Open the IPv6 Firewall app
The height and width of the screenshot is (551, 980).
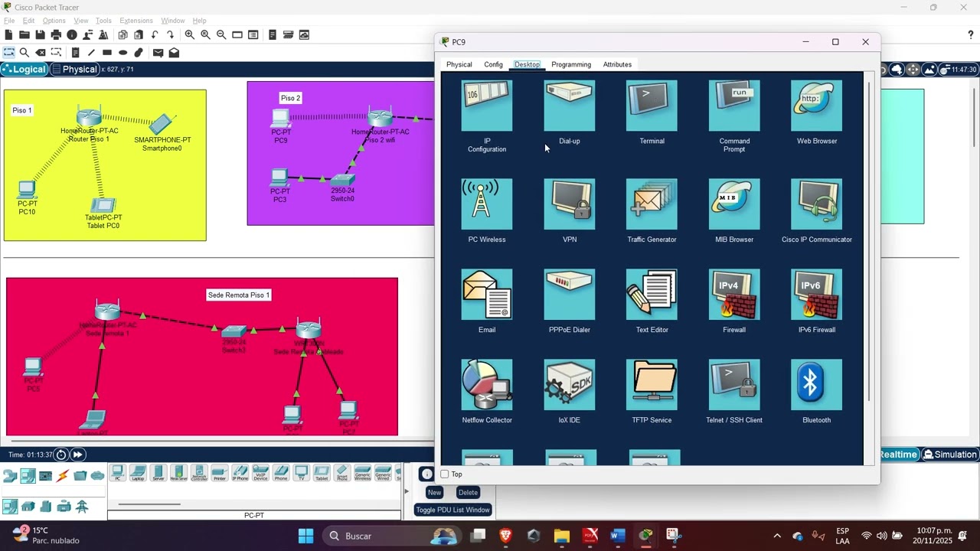click(817, 295)
